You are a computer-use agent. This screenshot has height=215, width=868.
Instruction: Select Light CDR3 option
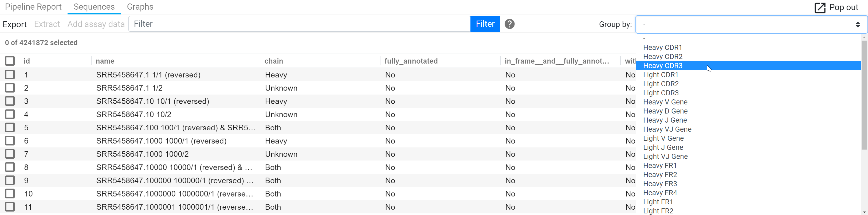pyautogui.click(x=661, y=93)
